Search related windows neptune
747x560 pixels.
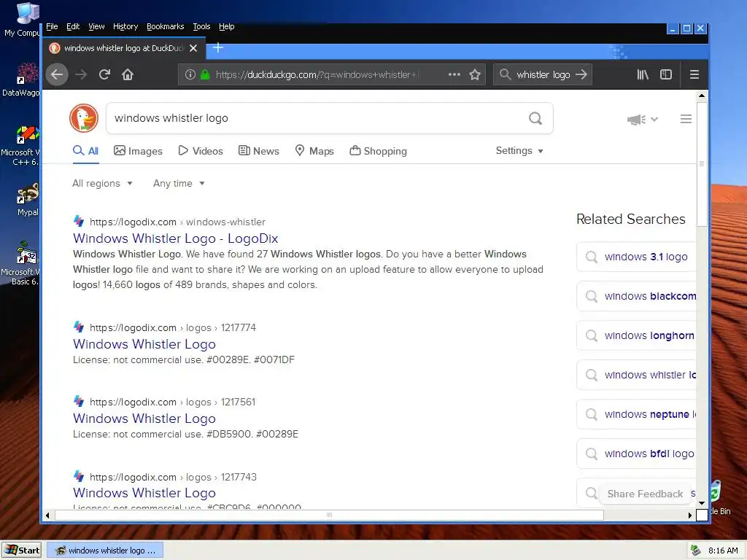point(636,414)
